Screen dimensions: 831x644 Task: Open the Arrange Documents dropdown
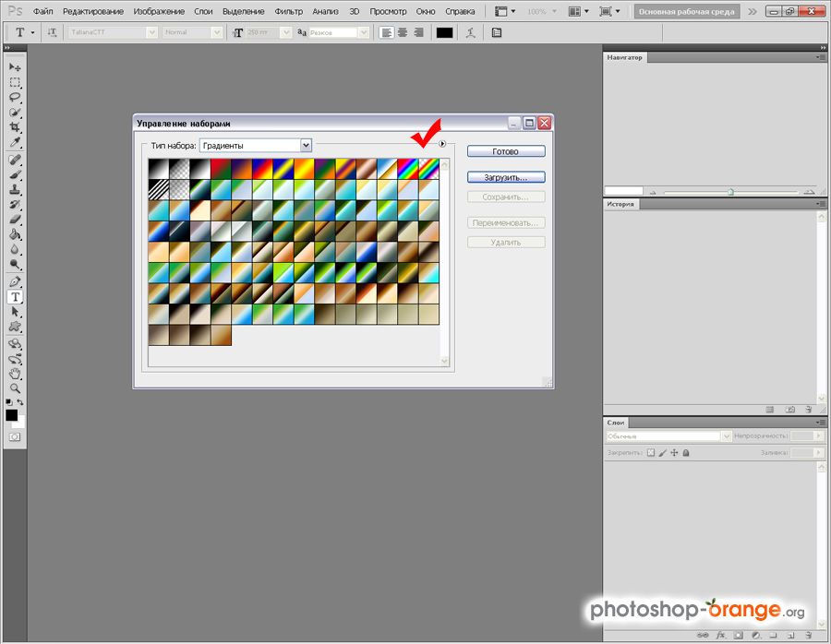(x=578, y=11)
